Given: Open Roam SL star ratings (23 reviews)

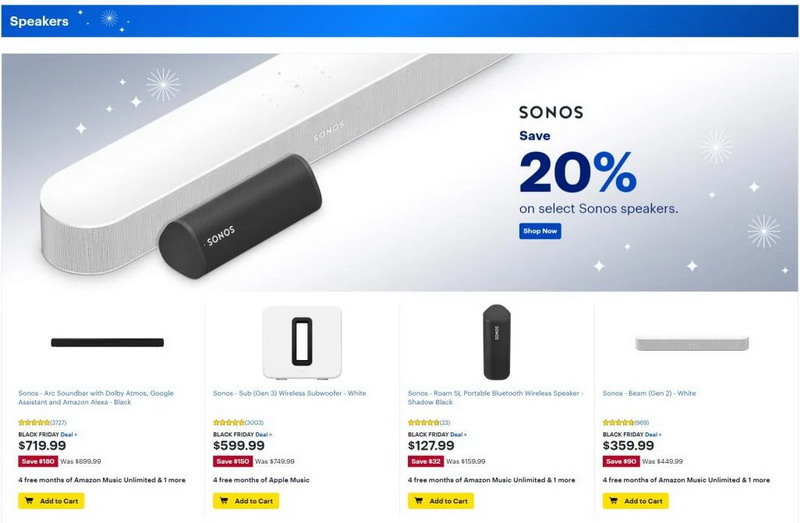Looking at the screenshot, I should pos(428,423).
